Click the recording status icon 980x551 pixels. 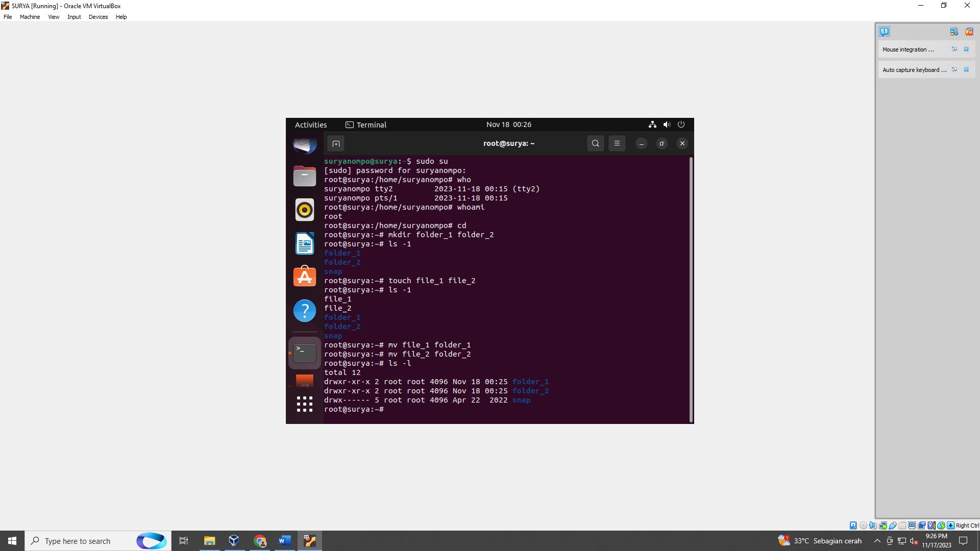tap(922, 525)
